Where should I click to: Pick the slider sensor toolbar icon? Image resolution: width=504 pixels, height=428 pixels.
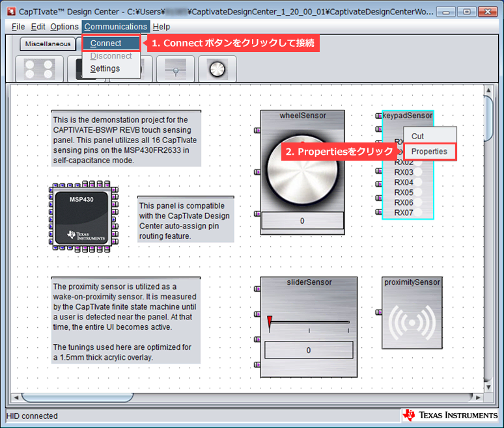pyautogui.click(x=176, y=69)
